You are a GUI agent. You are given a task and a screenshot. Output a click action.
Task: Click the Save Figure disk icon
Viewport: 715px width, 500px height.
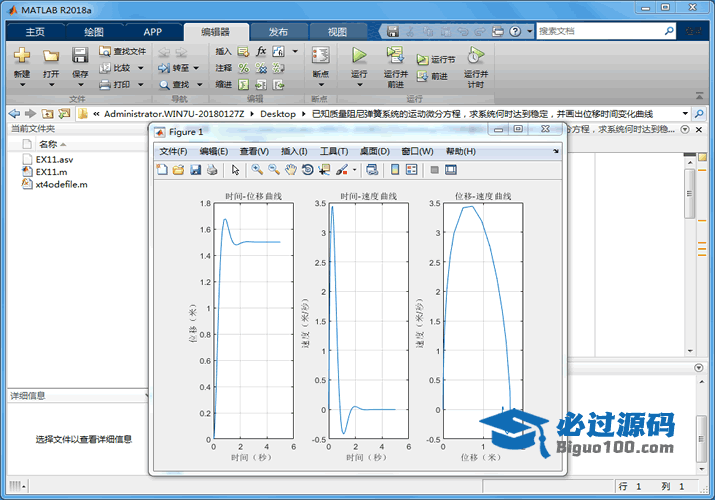pos(194,170)
